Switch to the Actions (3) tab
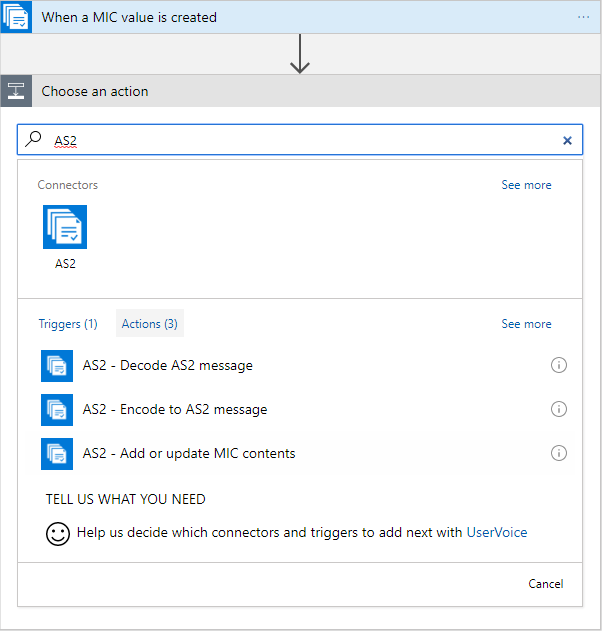This screenshot has width=602, height=631. [x=149, y=324]
